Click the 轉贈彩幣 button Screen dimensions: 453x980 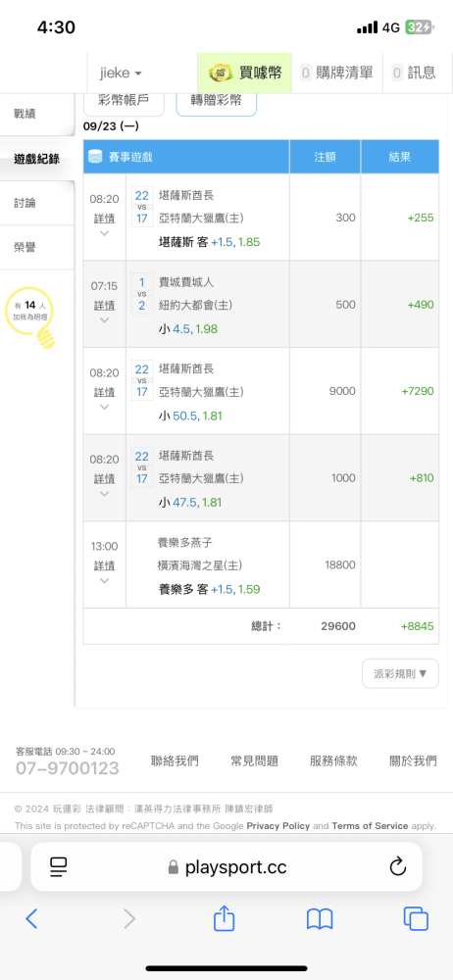click(217, 101)
